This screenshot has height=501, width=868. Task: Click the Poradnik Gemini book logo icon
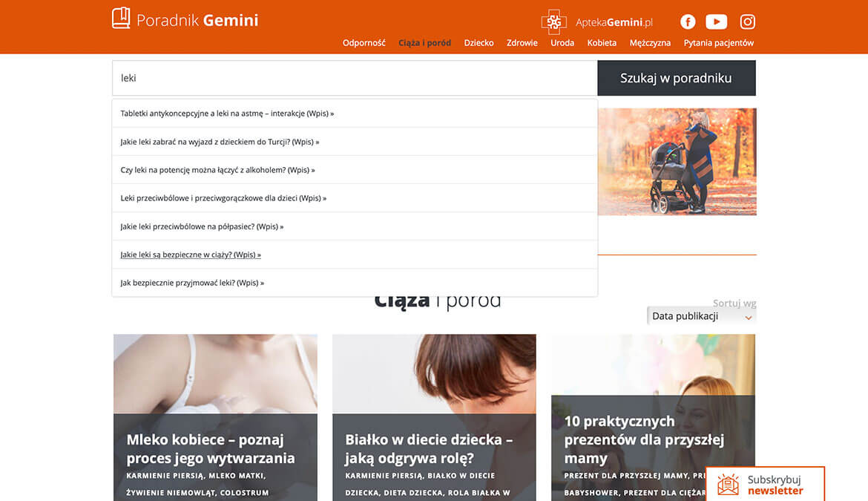tap(121, 19)
